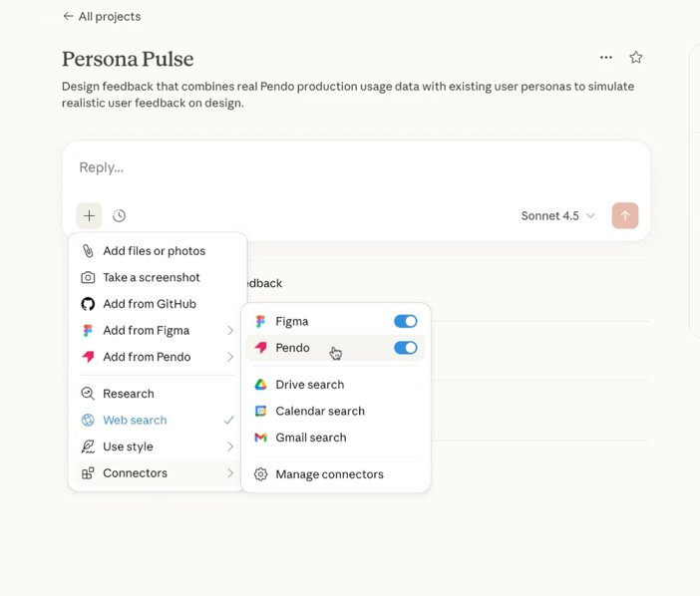Click the plus attachment button
The width and height of the screenshot is (700, 596).
[x=89, y=215]
